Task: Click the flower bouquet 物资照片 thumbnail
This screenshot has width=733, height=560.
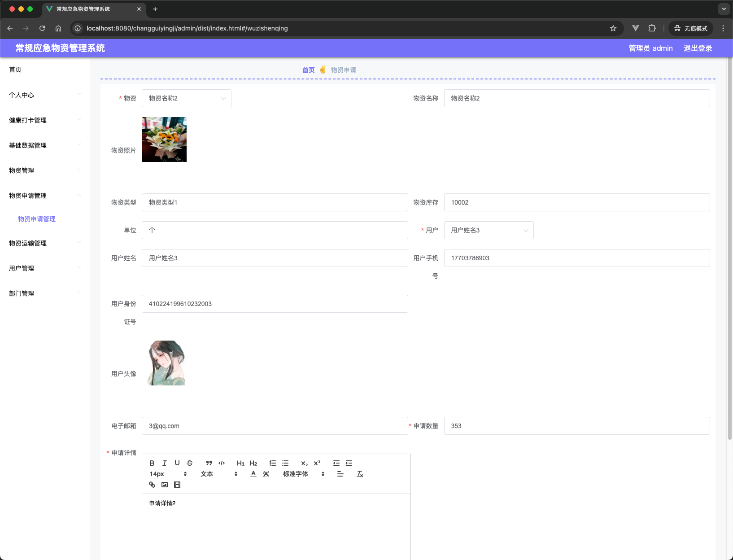Action: pyautogui.click(x=164, y=140)
